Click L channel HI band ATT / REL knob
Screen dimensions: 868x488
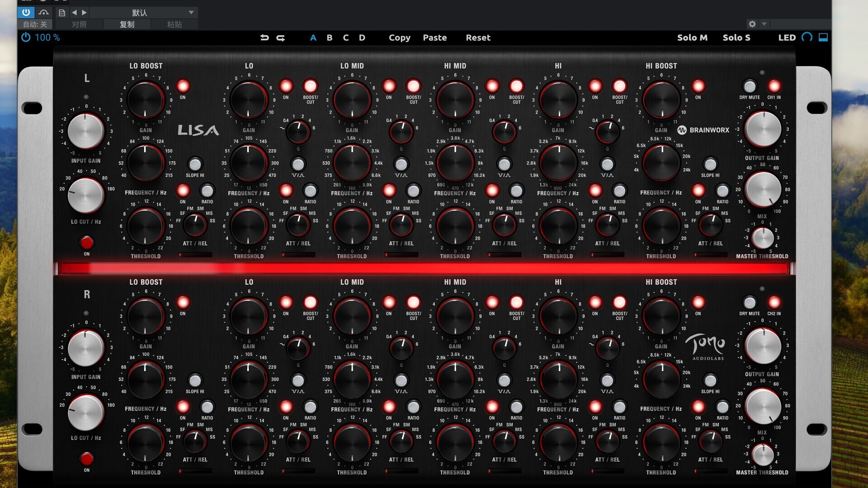click(607, 225)
